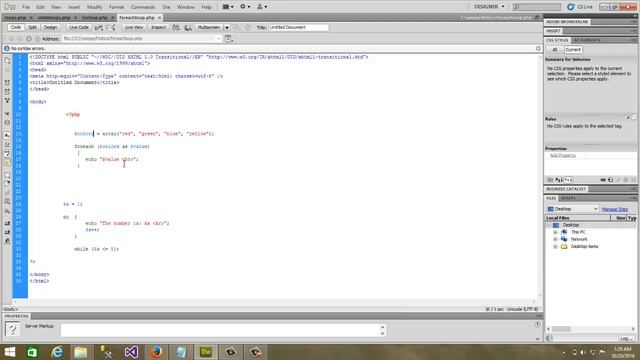This screenshot has width=640, height=360.
Task: Click the File Management icon in the document toolbar
Action: 176,27
